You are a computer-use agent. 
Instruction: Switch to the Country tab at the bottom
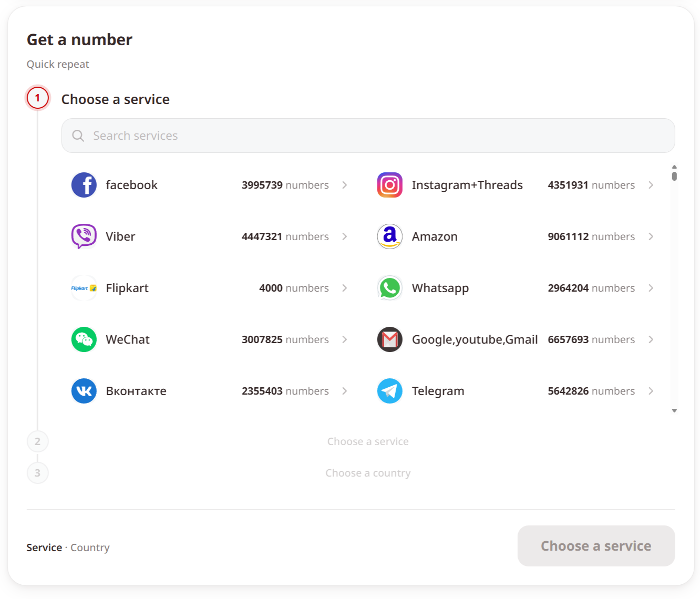[x=90, y=548]
